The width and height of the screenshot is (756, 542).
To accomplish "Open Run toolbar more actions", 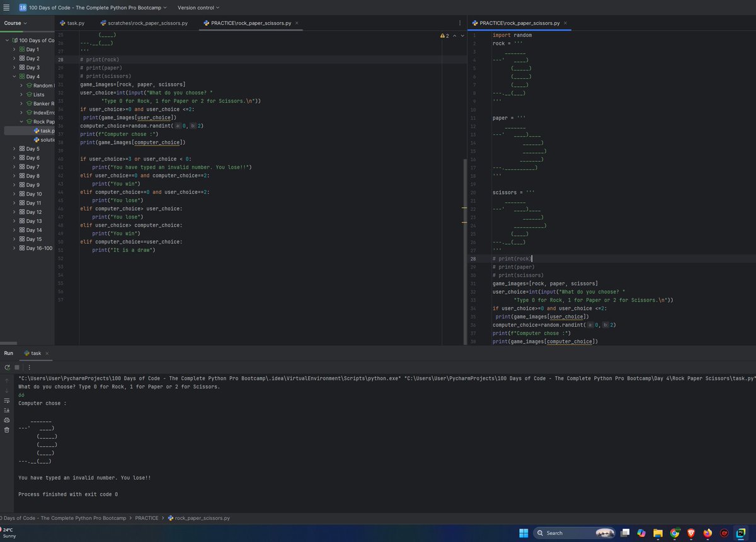I will 29,367.
